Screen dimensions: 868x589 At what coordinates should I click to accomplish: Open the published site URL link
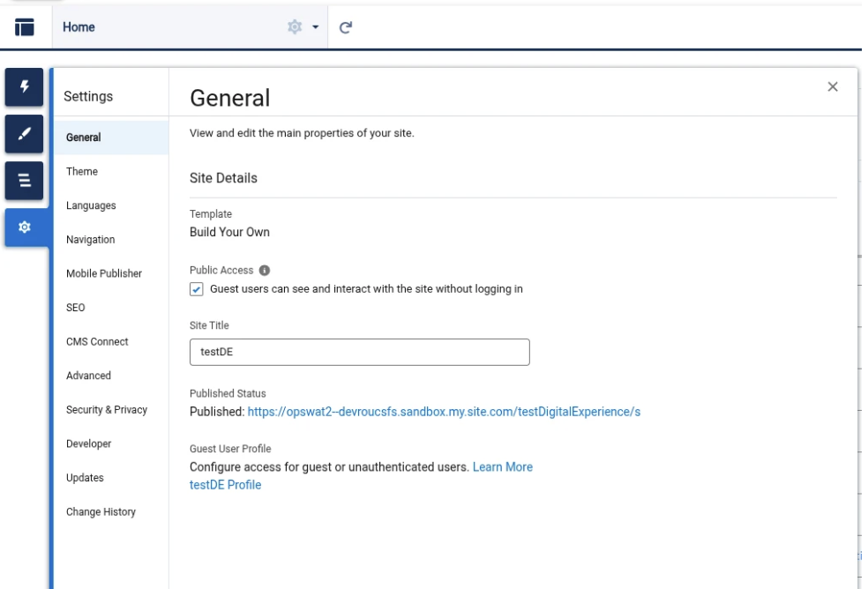[444, 412]
